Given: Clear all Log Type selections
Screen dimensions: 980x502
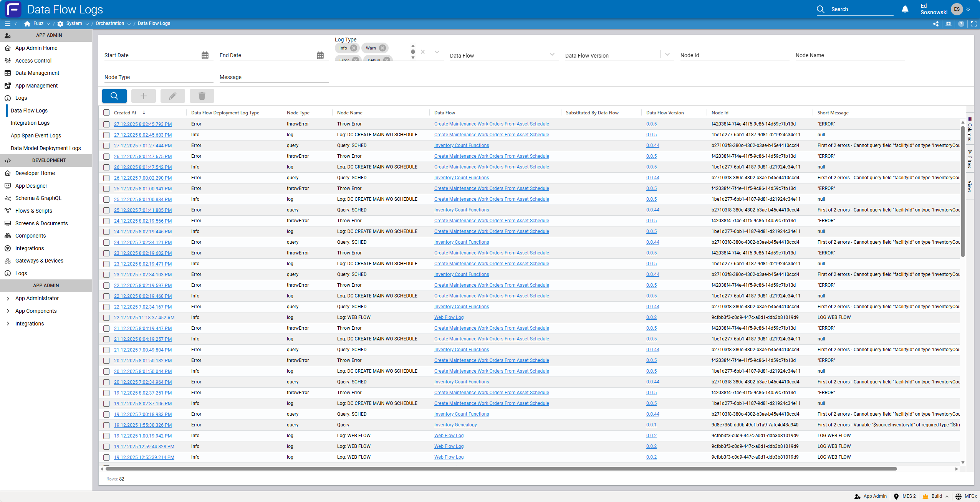Looking at the screenshot, I should tap(422, 52).
